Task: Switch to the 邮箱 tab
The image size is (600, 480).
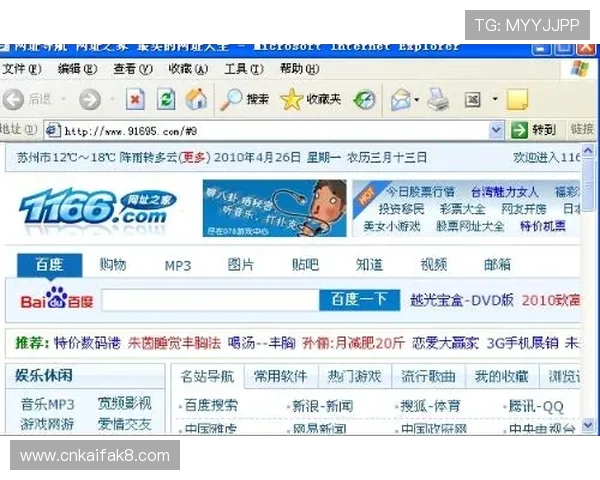Action: point(497,264)
